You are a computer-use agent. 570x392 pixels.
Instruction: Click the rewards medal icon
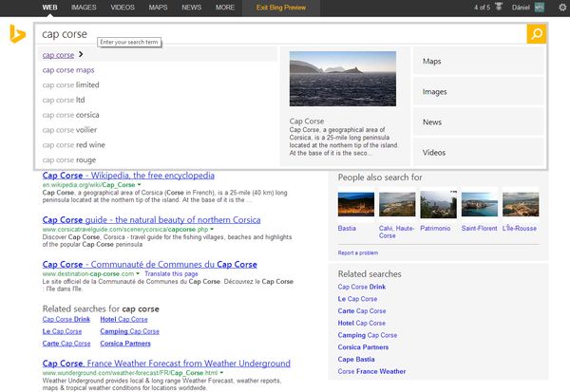click(x=499, y=7)
